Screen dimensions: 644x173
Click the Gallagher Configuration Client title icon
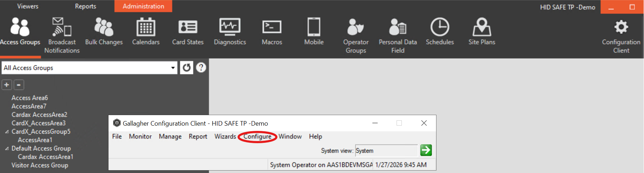[117, 123]
